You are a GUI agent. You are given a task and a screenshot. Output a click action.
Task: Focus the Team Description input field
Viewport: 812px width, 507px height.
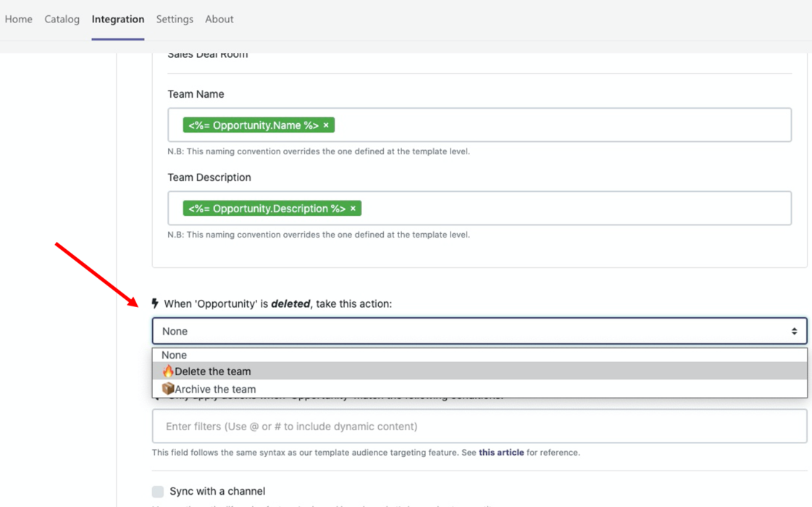click(480, 208)
